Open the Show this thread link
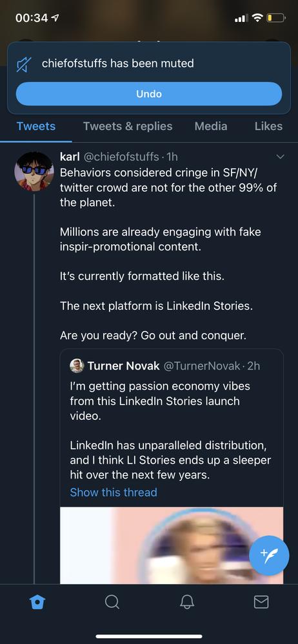 click(x=113, y=492)
